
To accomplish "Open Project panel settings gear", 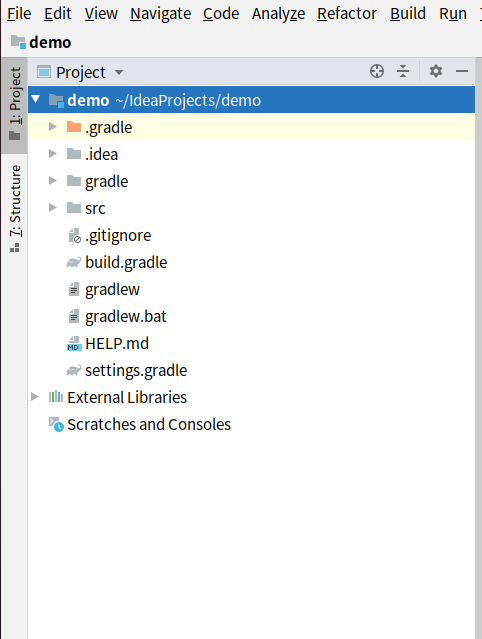I will click(x=436, y=71).
